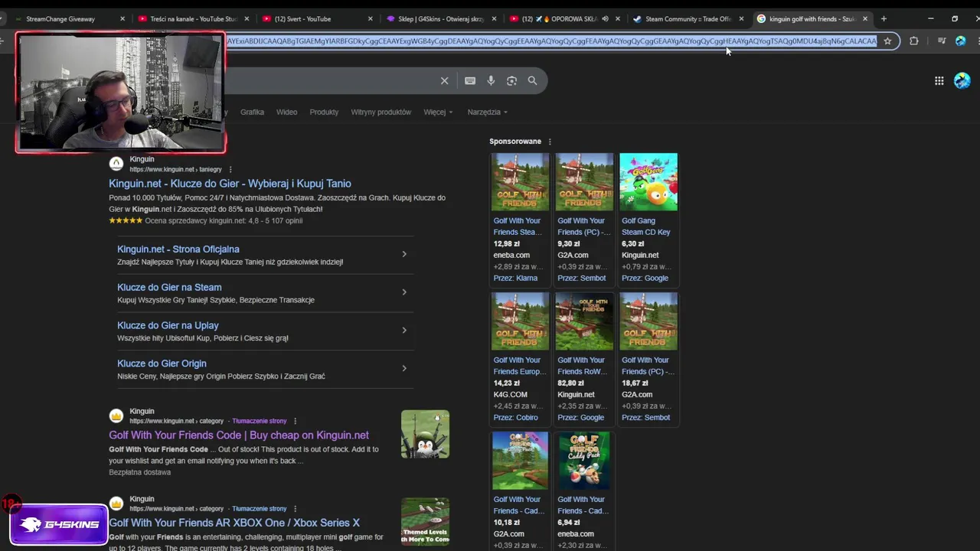Mute the OPOROWA tab audio icon

[605, 18]
